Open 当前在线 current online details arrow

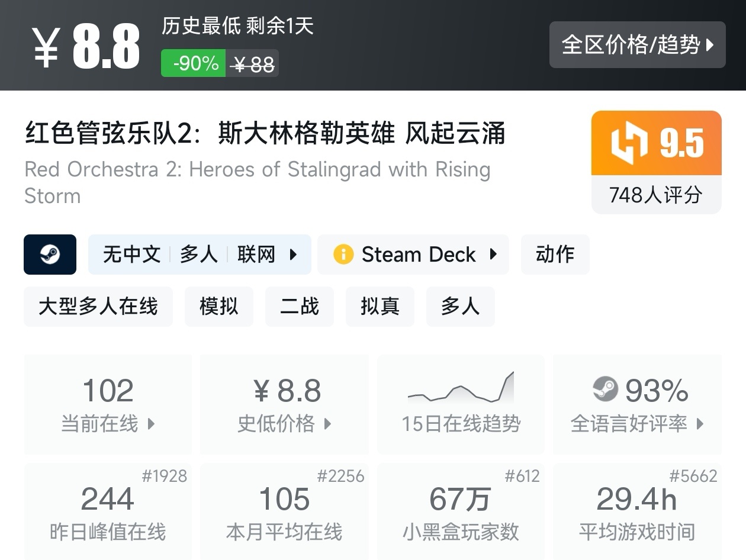tap(151, 424)
